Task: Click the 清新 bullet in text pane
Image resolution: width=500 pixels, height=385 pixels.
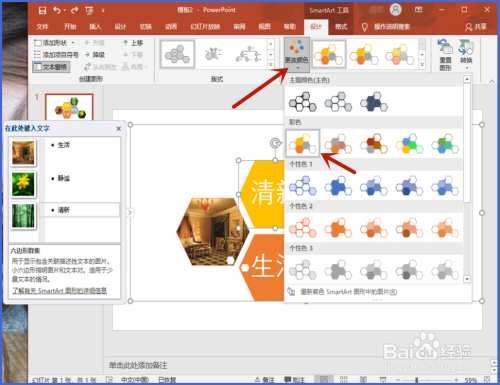Action: pos(64,210)
